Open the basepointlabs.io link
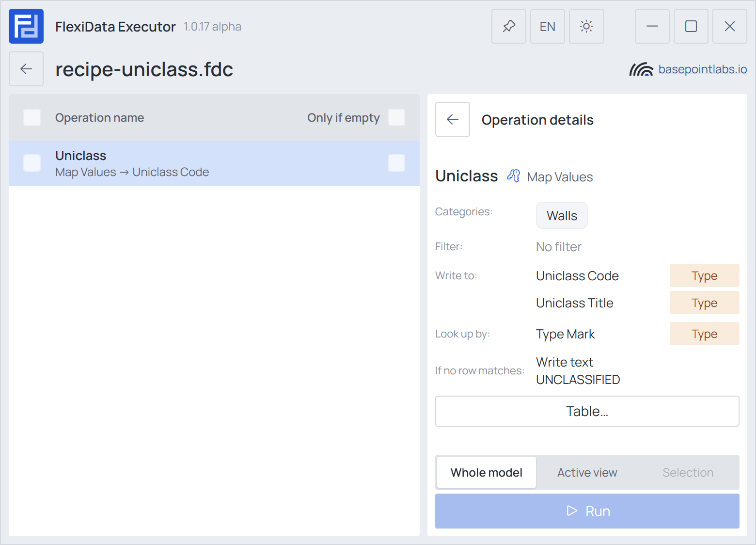The image size is (756, 545). pyautogui.click(x=703, y=69)
